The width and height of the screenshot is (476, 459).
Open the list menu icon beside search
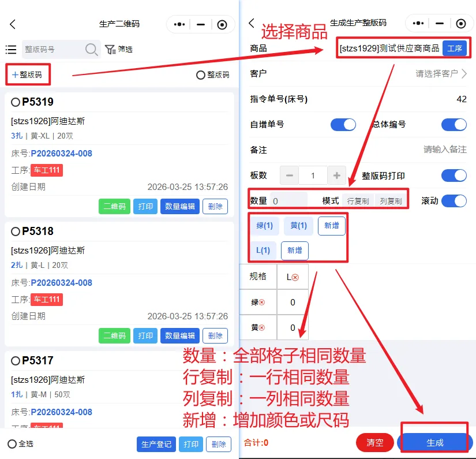pyautogui.click(x=10, y=50)
